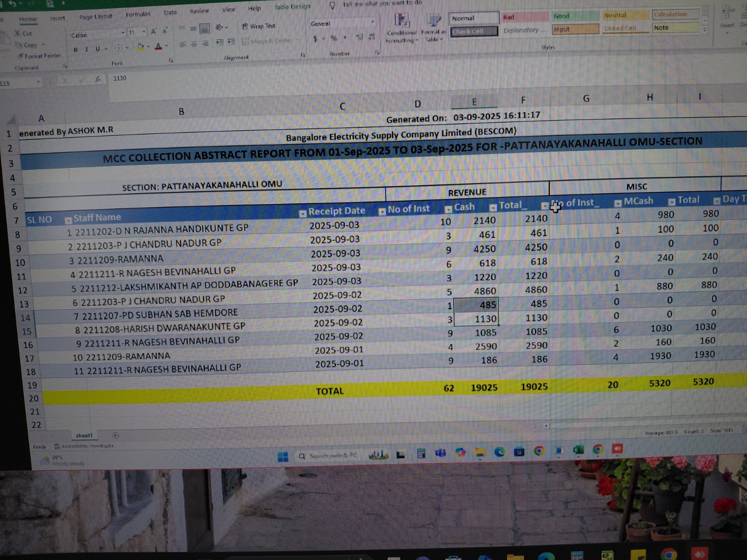Toggle Wrap Text
Screen dimensions: 747x560
click(259, 26)
